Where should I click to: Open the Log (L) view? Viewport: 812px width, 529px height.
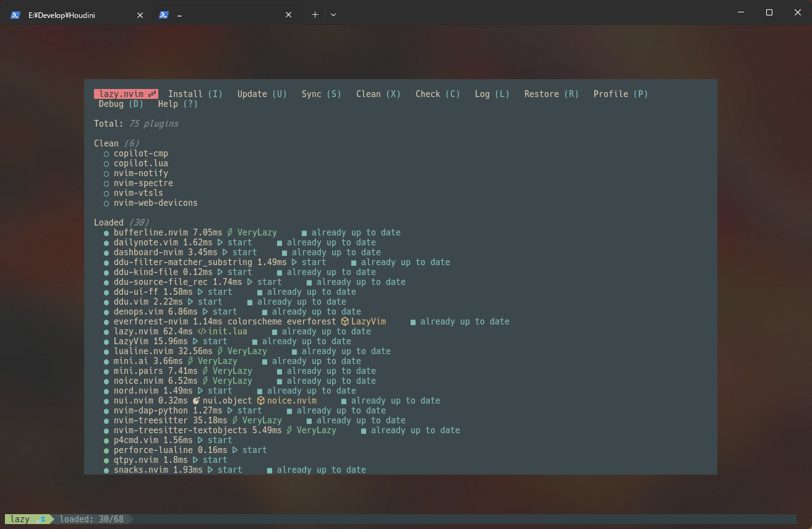pos(492,94)
